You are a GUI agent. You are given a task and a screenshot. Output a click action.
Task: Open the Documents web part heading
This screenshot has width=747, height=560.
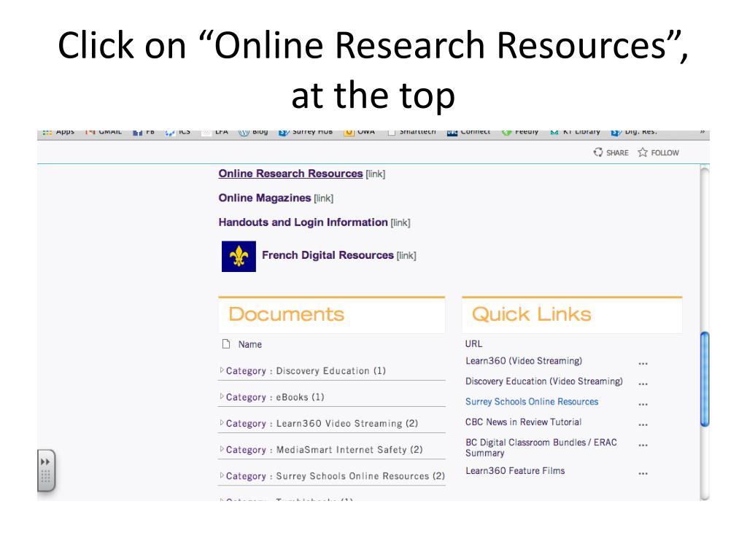click(x=286, y=314)
